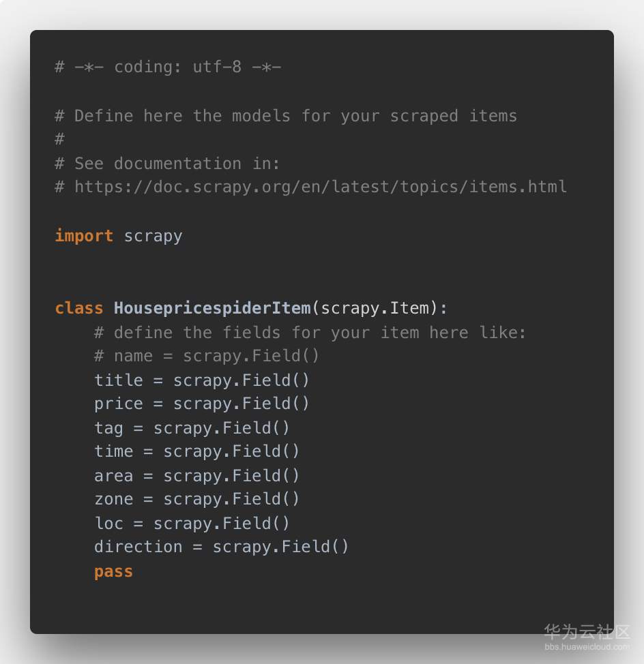644x664 pixels.
Task: Click the loc field line
Action: click(x=192, y=523)
